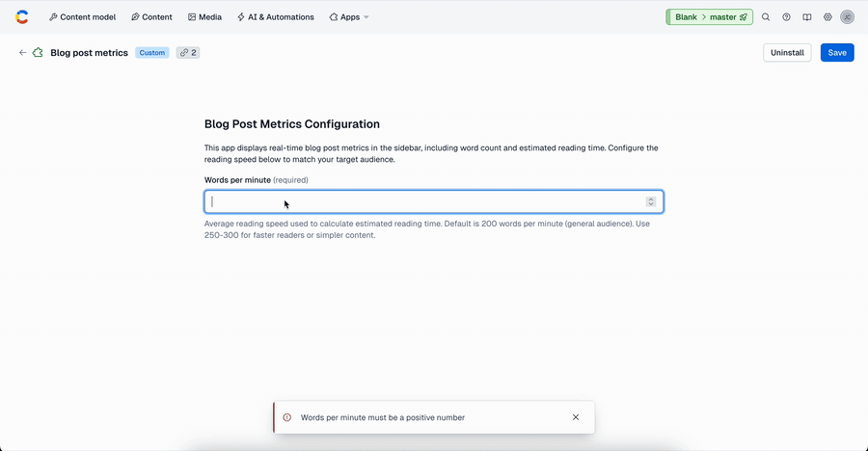Click the user account avatar
Image resolution: width=868 pixels, height=451 pixels.
point(847,17)
